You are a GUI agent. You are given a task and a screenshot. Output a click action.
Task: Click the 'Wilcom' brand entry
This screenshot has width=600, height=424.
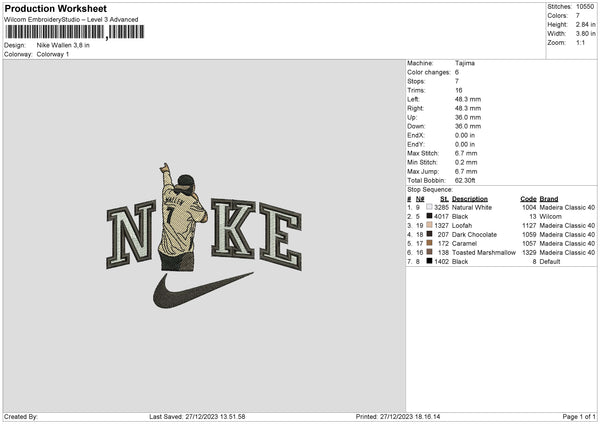(x=551, y=217)
